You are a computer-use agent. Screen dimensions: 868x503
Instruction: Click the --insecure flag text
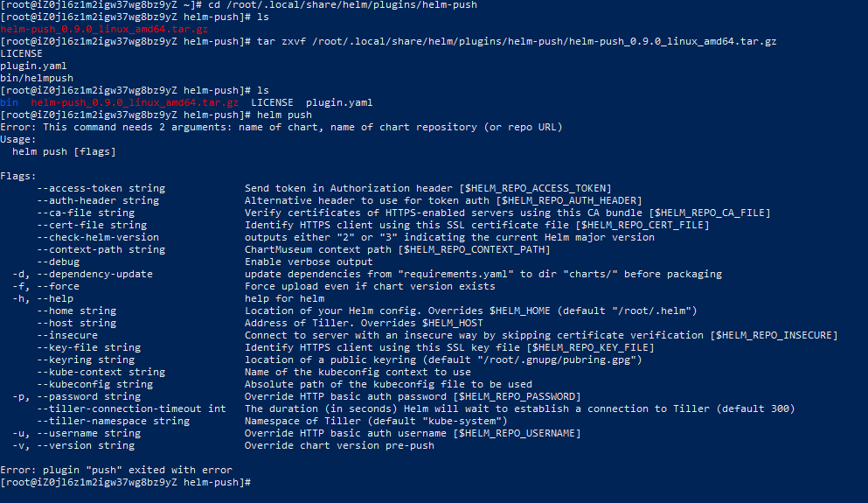click(x=67, y=335)
